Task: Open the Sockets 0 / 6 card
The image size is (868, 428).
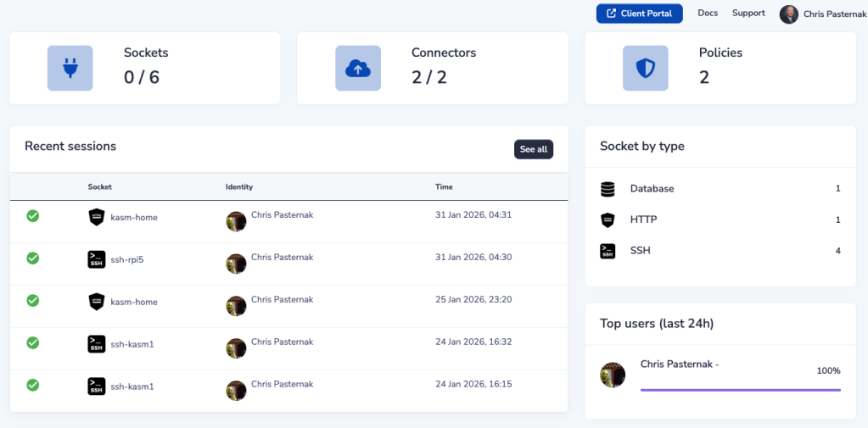Action: click(144, 69)
